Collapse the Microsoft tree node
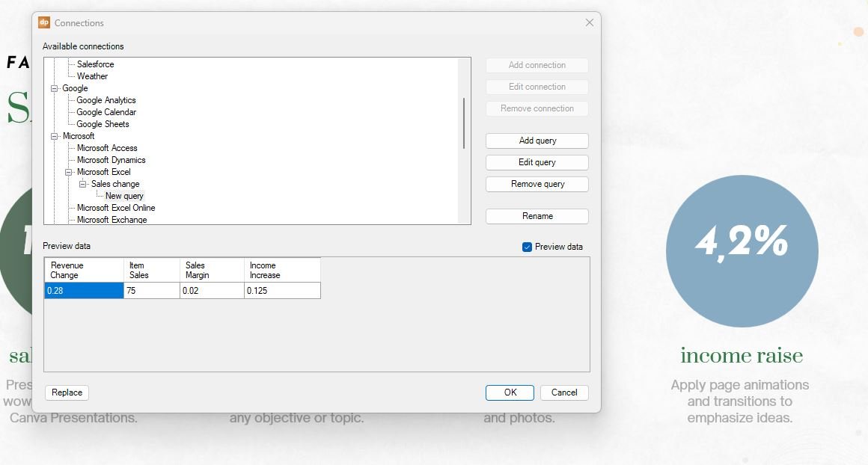The image size is (868, 465). pyautogui.click(x=55, y=136)
